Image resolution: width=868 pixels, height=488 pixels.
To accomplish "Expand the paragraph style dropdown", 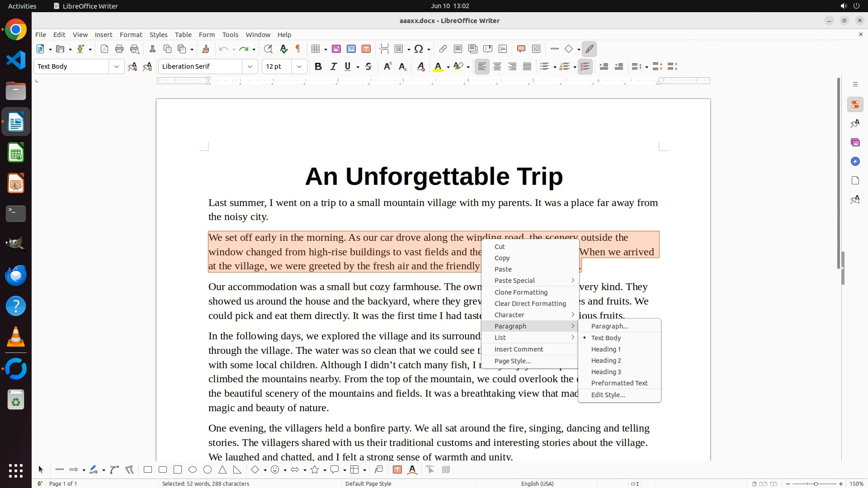I will pyautogui.click(x=116, y=67).
